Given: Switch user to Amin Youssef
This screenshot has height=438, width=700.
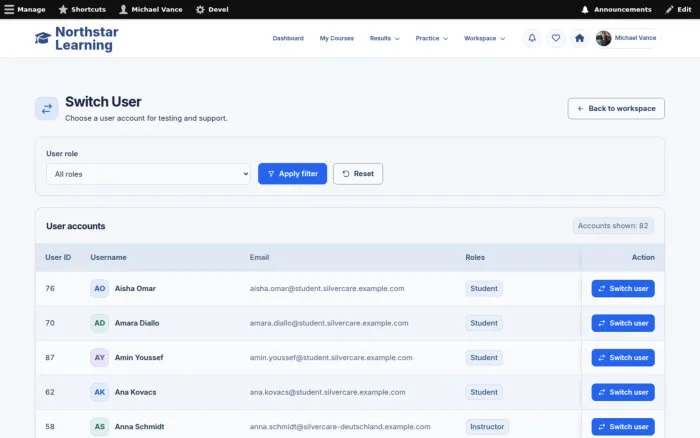Looking at the screenshot, I should pyautogui.click(x=623, y=358).
